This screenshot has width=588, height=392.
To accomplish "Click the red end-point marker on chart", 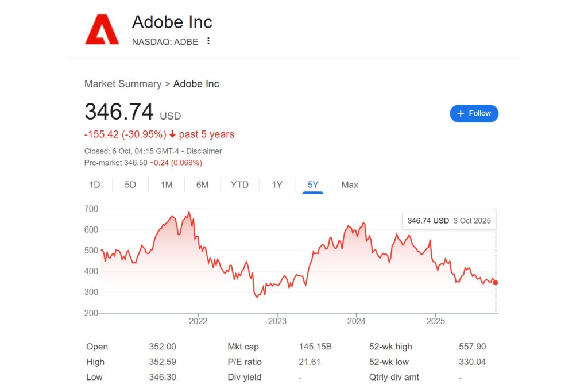I will pos(496,283).
